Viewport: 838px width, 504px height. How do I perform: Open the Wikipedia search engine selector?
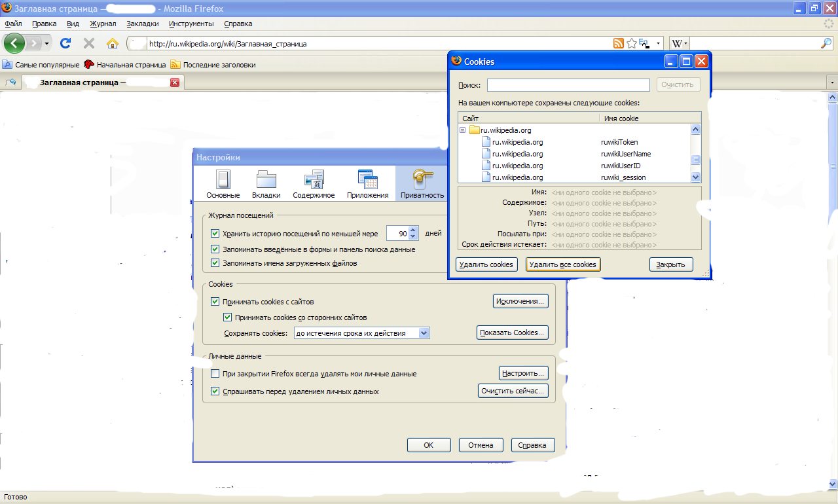[679, 43]
